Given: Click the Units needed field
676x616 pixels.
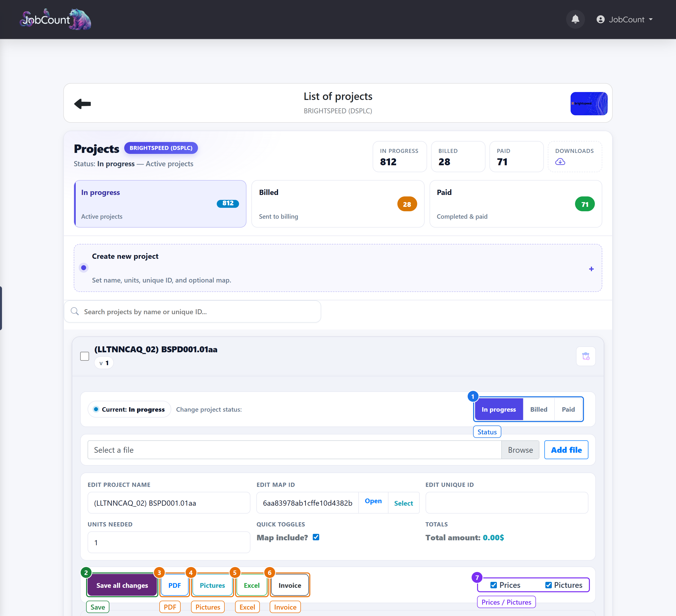Looking at the screenshot, I should click(169, 542).
